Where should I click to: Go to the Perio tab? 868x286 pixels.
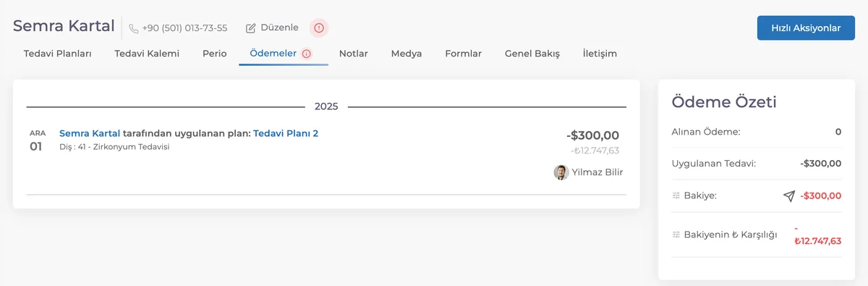[x=215, y=54]
